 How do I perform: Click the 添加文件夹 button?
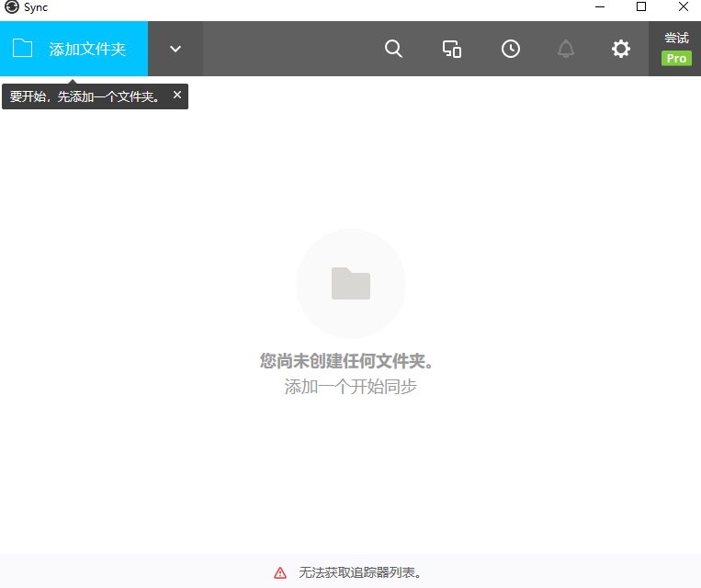pyautogui.click(x=87, y=49)
